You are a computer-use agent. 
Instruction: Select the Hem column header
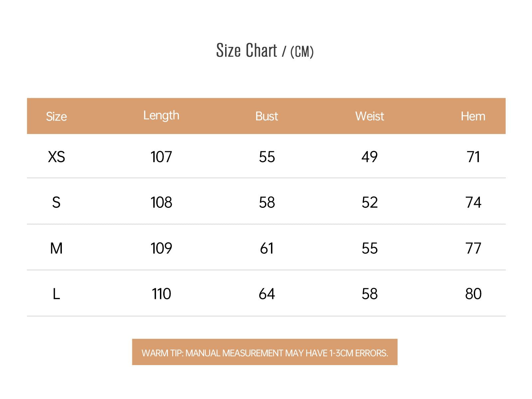click(473, 116)
